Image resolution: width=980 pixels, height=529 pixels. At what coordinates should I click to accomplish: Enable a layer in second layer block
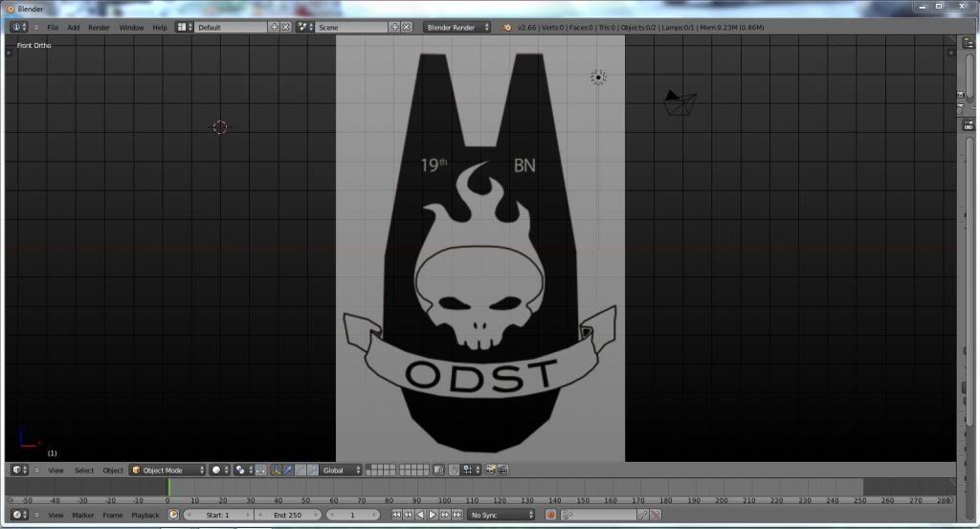coord(413,470)
